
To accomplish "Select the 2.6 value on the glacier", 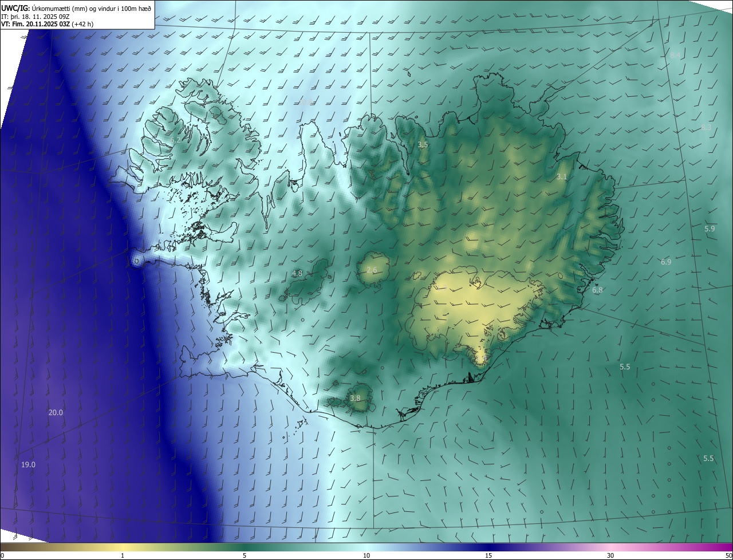I will [372, 270].
